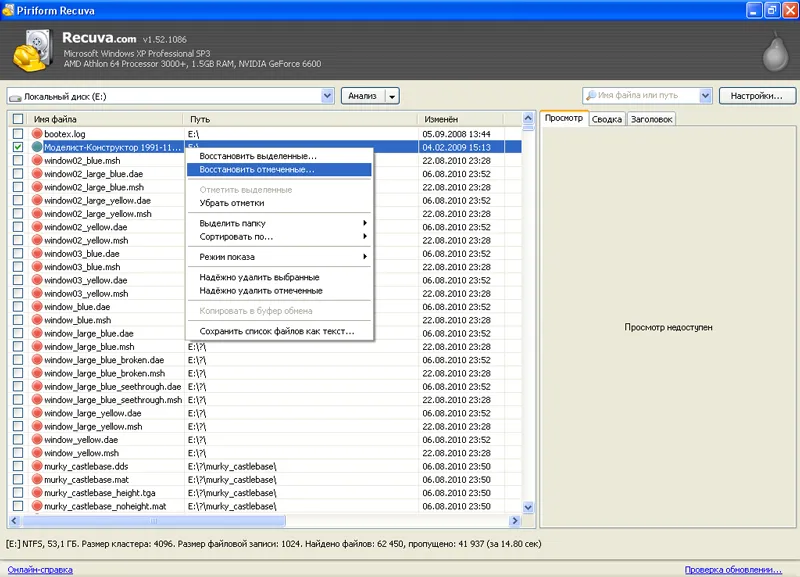Open the Анализ button dropdown arrow
The height and width of the screenshot is (577, 800).
click(392, 96)
